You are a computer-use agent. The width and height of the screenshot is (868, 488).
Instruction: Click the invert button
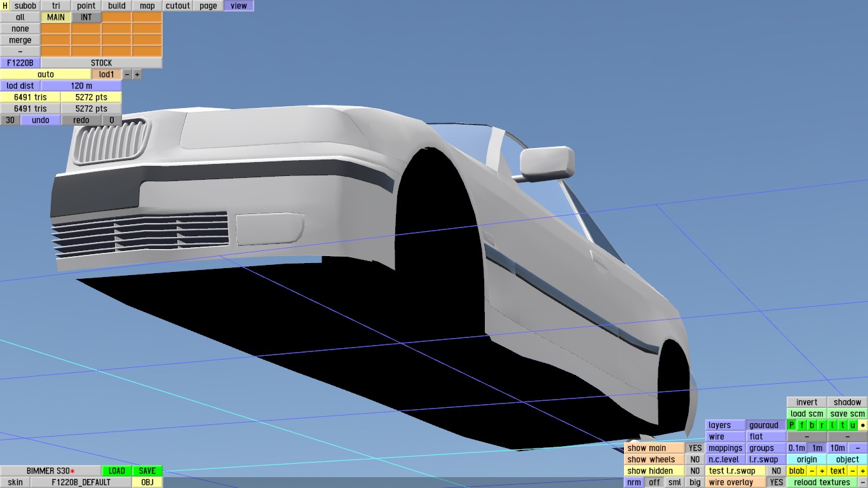[x=807, y=402]
